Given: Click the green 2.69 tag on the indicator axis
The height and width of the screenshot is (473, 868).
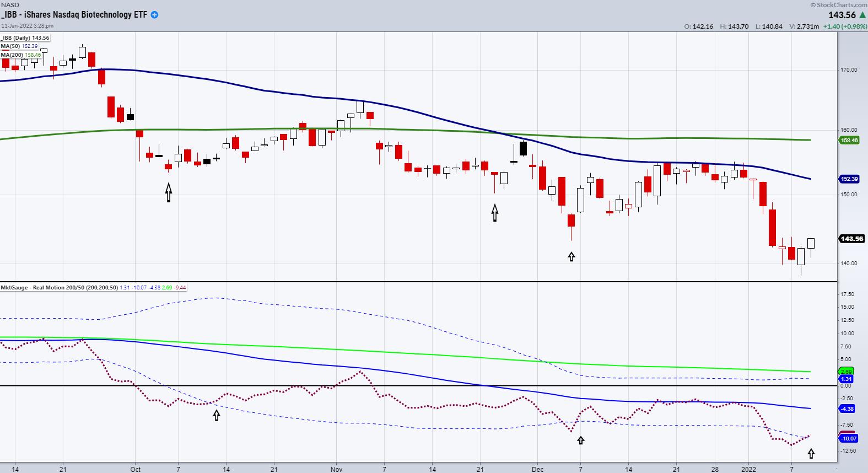Looking at the screenshot, I should (x=846, y=372).
